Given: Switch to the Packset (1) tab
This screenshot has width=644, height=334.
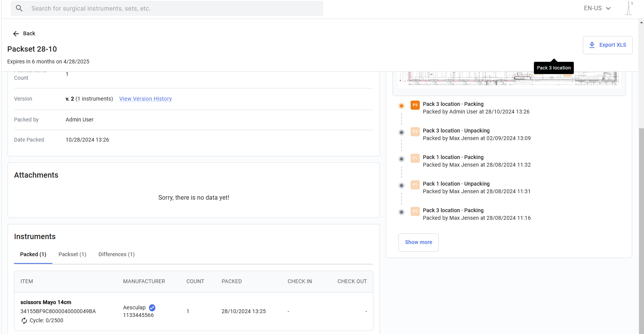Looking at the screenshot, I should pyautogui.click(x=72, y=254).
